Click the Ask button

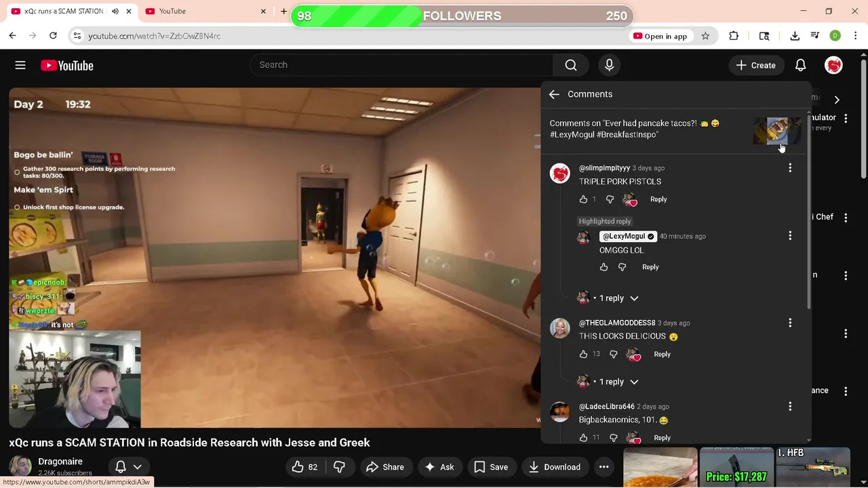tap(439, 467)
